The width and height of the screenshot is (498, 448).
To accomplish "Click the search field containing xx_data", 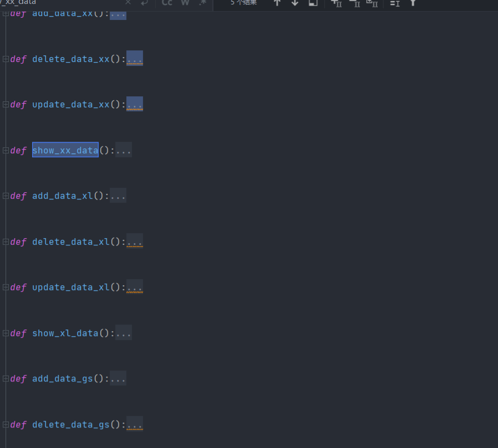I will pos(60,3).
